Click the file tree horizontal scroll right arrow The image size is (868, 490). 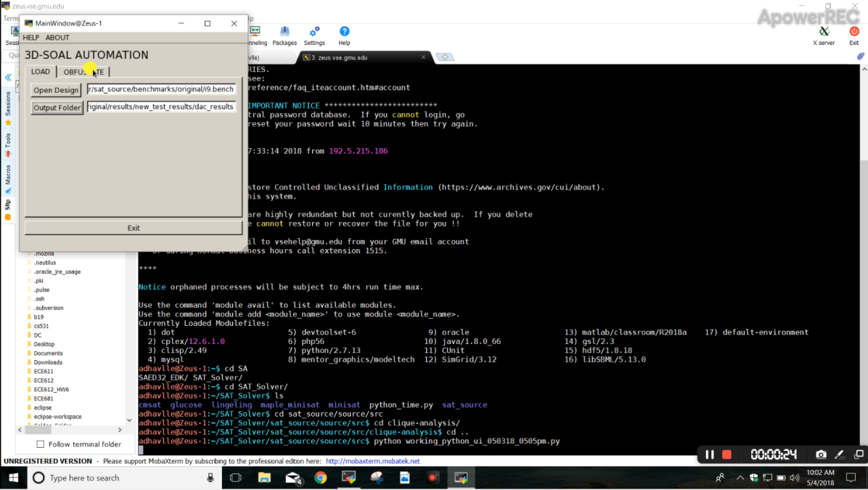point(120,430)
